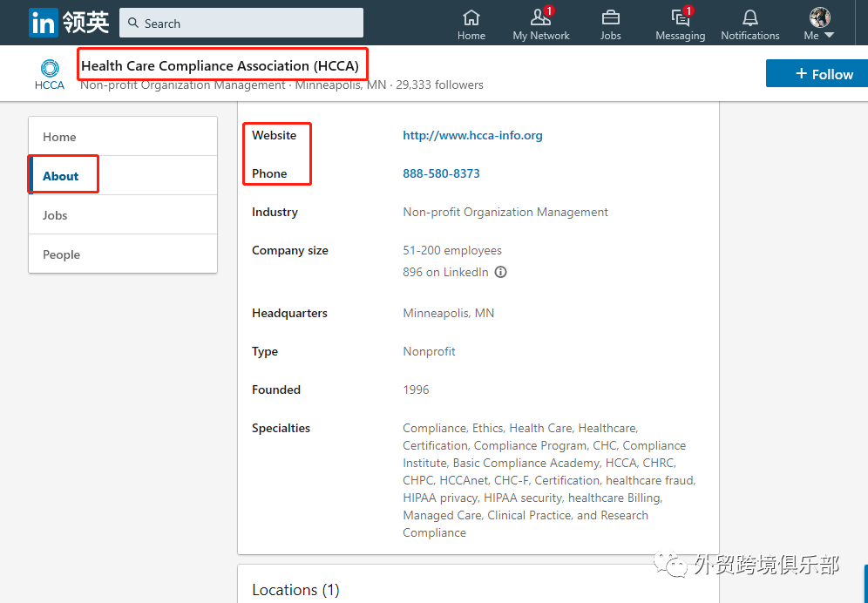The width and height of the screenshot is (868, 603).
Task: Select the Home sidebar tab
Action: click(123, 137)
